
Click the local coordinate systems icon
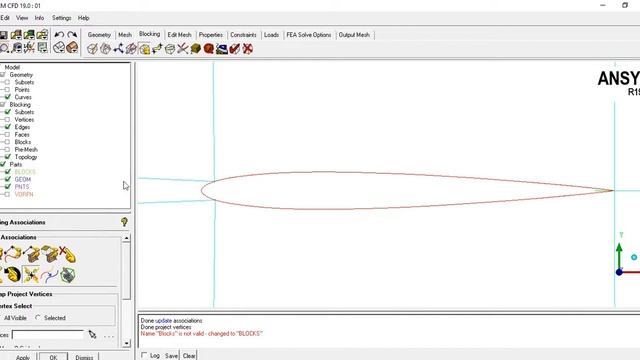[29, 48]
